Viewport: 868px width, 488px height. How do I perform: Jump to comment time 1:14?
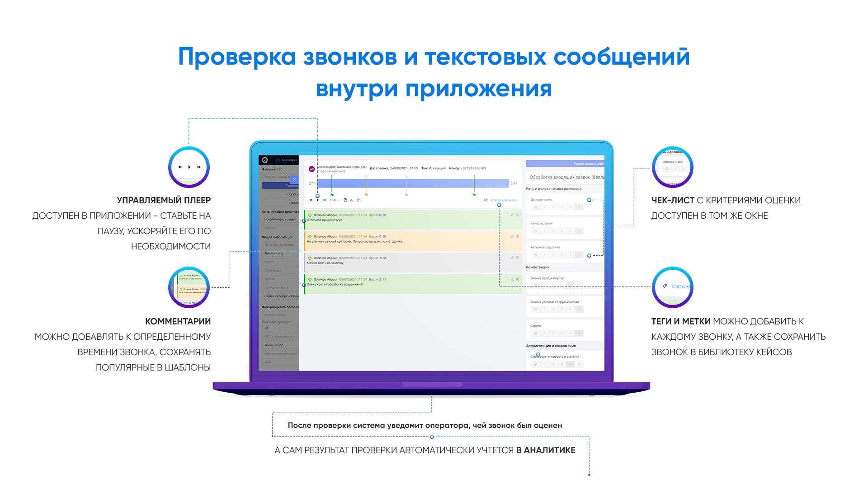382,258
